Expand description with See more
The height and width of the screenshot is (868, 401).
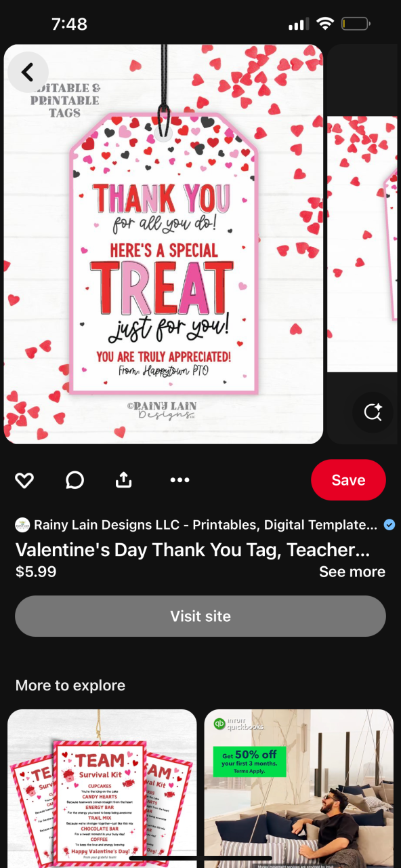coord(352,572)
